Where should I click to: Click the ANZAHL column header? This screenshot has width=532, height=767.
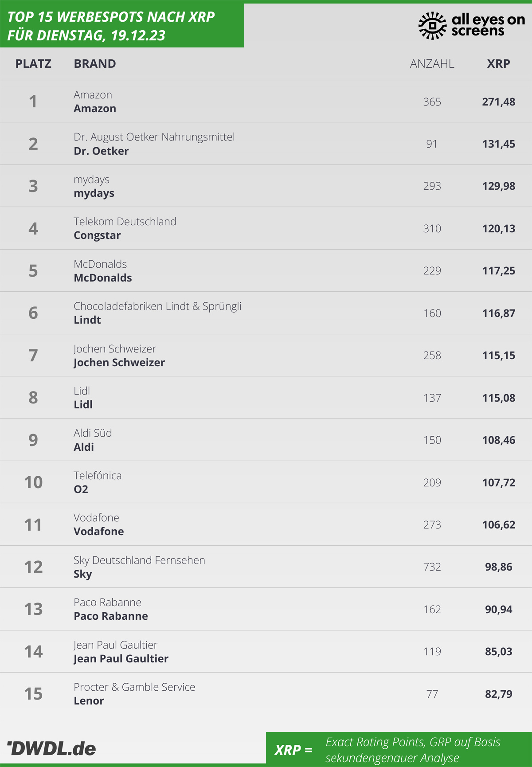click(432, 64)
